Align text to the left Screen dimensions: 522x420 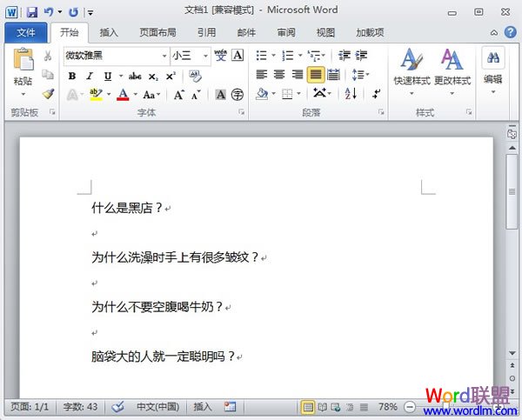coord(262,75)
